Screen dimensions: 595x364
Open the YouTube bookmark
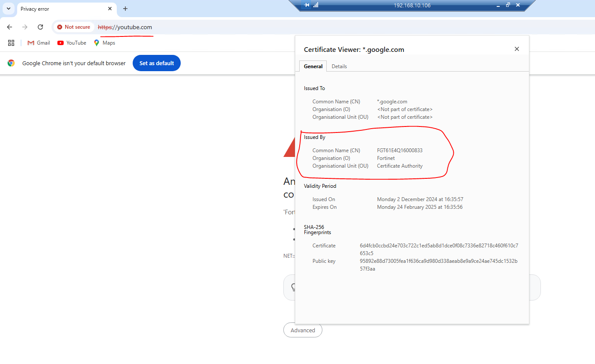click(x=72, y=43)
